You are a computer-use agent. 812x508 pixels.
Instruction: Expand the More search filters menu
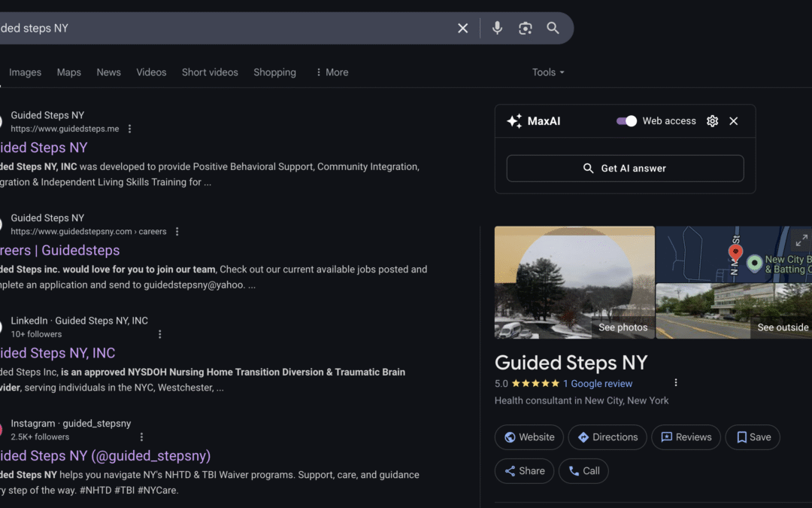(332, 72)
